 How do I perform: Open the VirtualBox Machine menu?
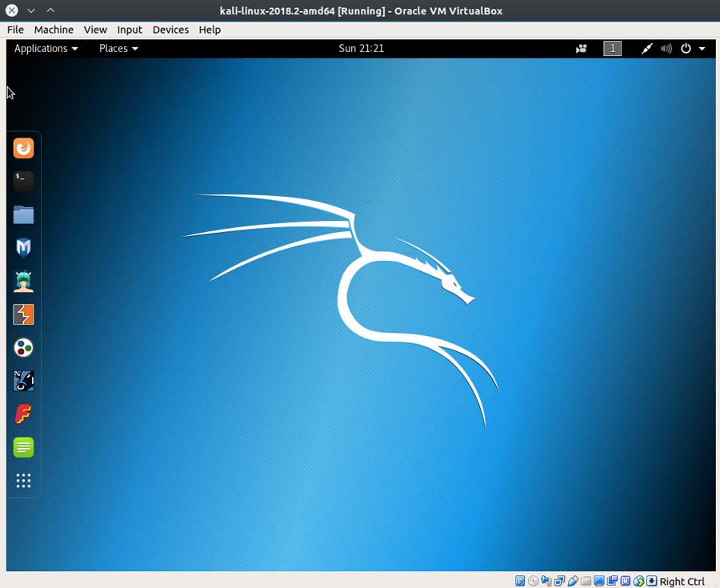[x=54, y=30]
